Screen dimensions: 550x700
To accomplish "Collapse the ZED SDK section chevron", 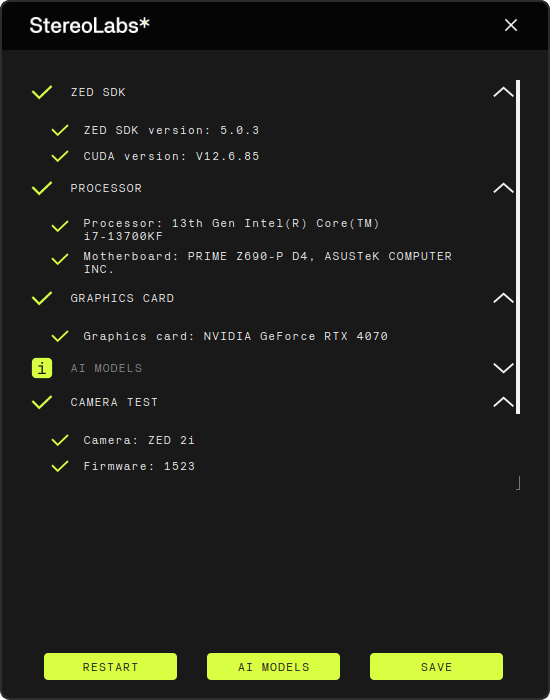I will [x=504, y=92].
